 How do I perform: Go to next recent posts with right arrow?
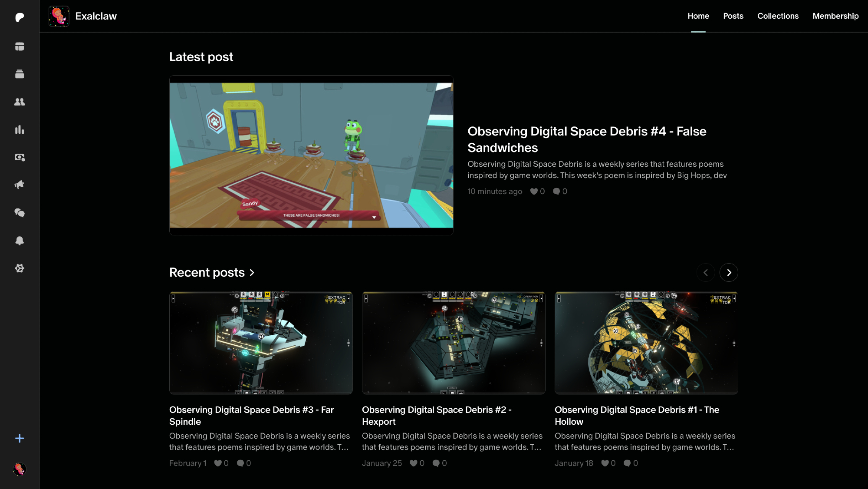tap(729, 273)
